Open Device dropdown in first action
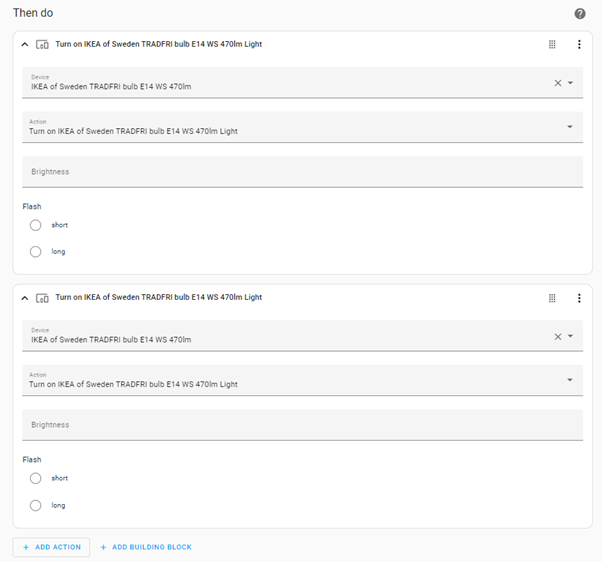The image size is (602, 562). click(x=571, y=83)
